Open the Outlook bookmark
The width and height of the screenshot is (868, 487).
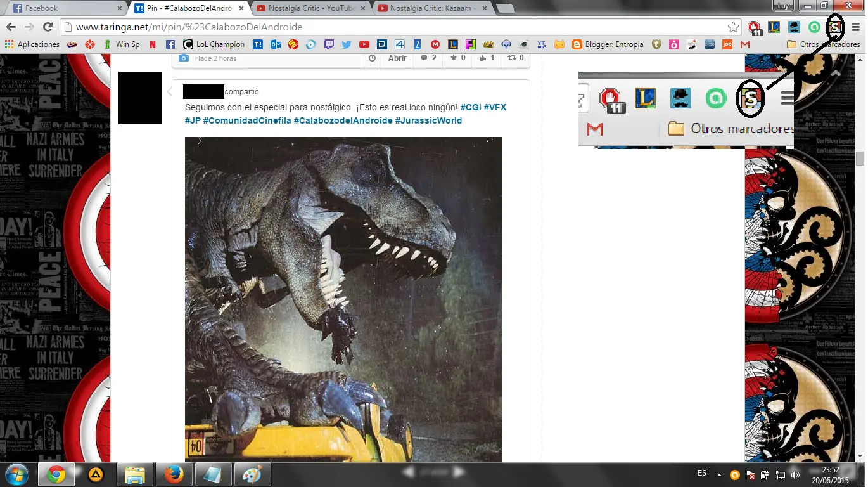[x=276, y=44]
